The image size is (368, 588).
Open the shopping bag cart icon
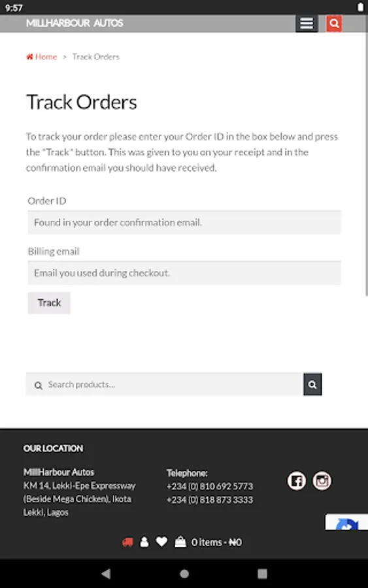180,542
